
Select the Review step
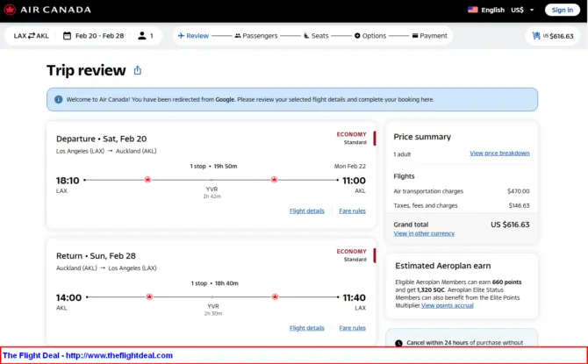pyautogui.click(x=193, y=36)
